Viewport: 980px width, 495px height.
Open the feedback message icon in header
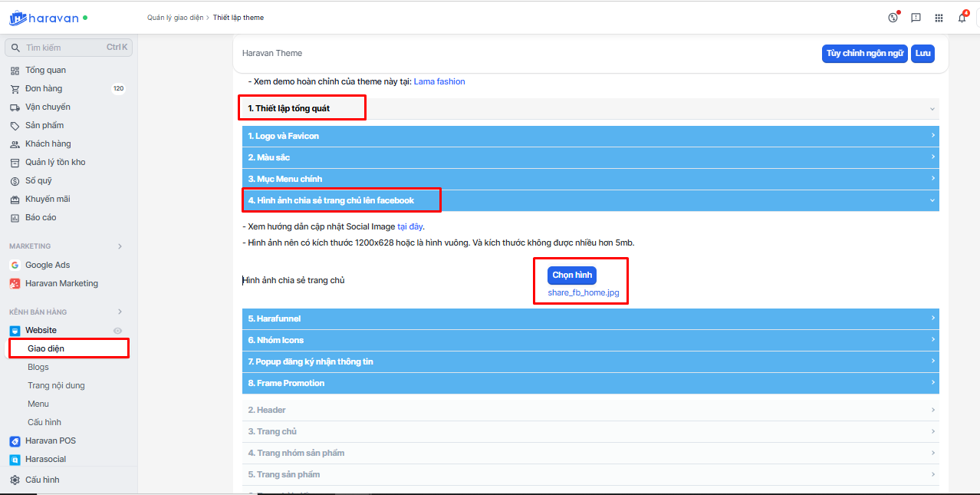point(916,18)
